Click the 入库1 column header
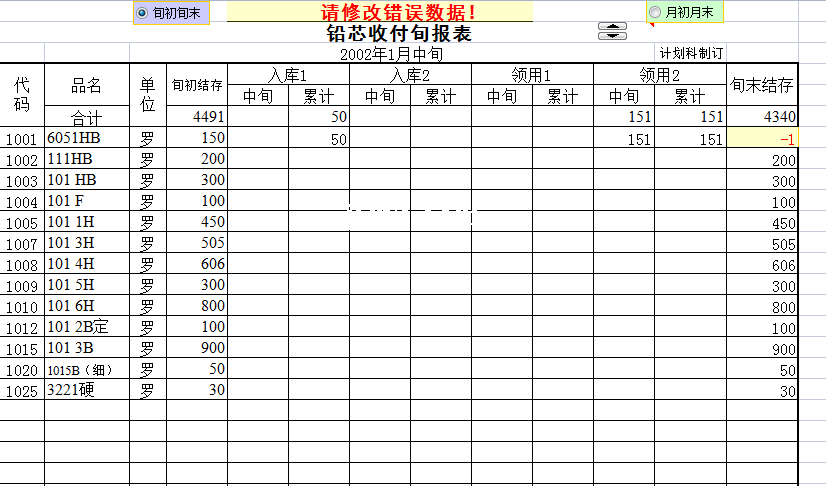 [x=288, y=75]
